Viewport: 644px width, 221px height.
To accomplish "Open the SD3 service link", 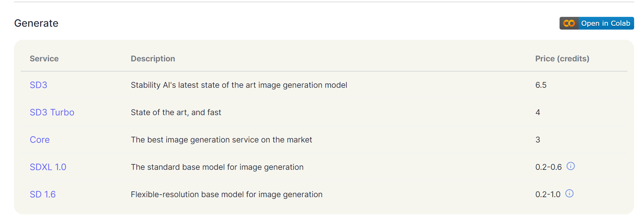I will click(38, 85).
